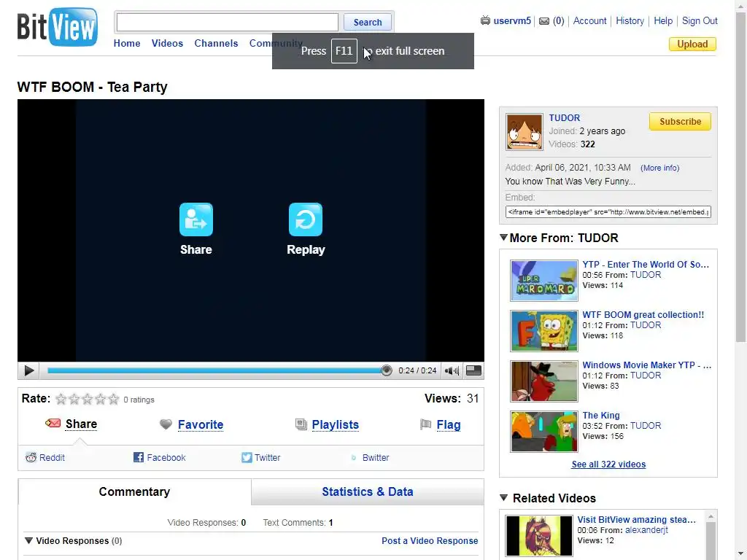Viewport: 747px width, 560px height.
Task: Click the Replay icon in video player
Action: pos(306,219)
